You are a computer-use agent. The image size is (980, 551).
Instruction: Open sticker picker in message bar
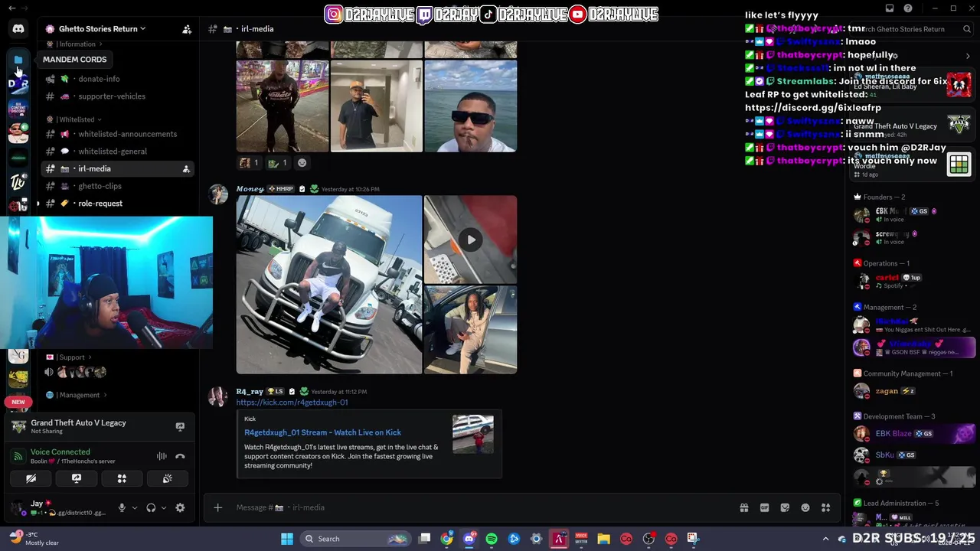click(x=785, y=507)
